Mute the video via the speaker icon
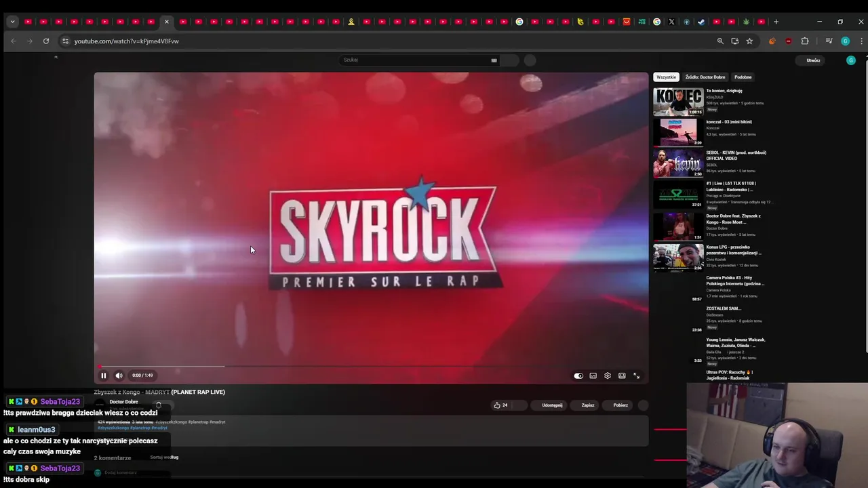The image size is (868, 488). click(119, 375)
